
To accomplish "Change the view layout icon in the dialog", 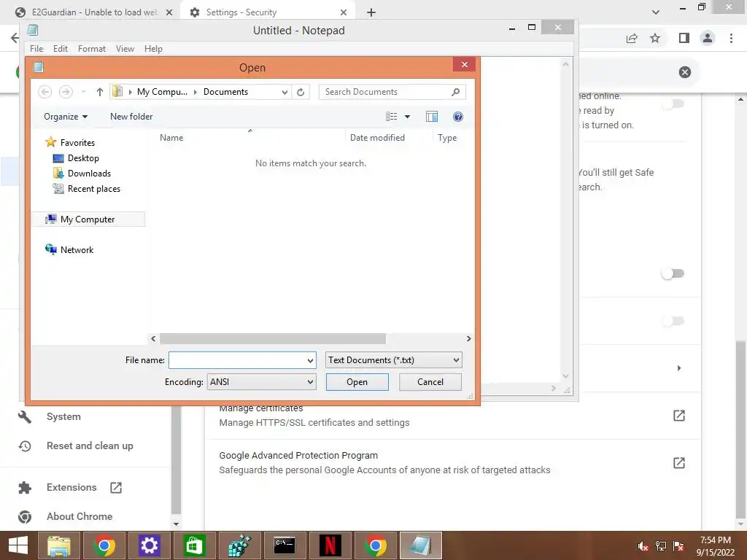I will pos(392,117).
